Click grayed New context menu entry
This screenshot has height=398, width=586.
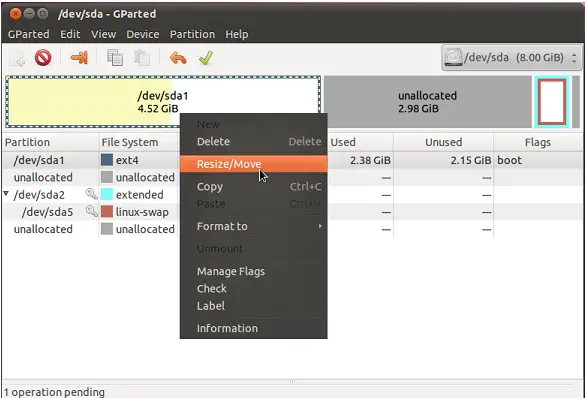253,124
